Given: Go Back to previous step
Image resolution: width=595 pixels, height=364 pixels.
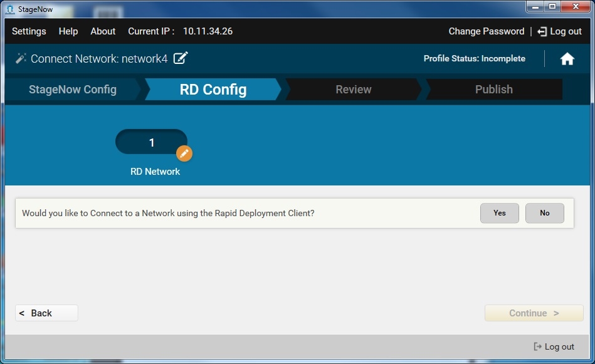Looking at the screenshot, I should pyautogui.click(x=46, y=313).
